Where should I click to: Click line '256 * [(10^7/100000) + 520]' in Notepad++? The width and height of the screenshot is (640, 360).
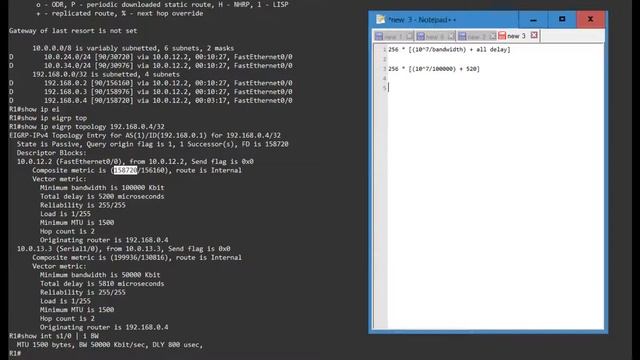tap(434, 69)
